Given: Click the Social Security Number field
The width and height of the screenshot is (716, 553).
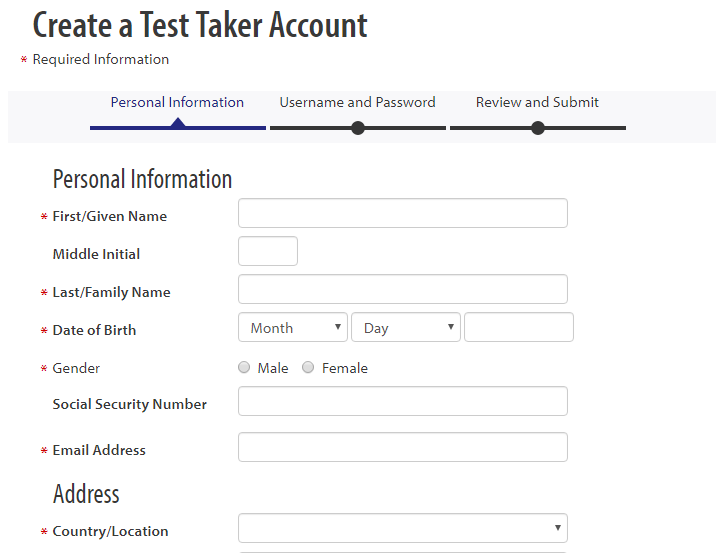Looking at the screenshot, I should (403, 401).
